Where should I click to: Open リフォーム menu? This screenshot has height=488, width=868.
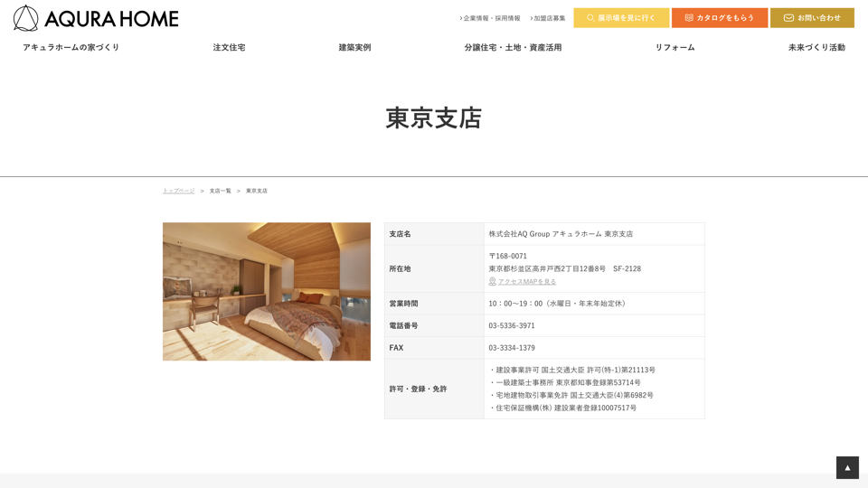pos(675,48)
